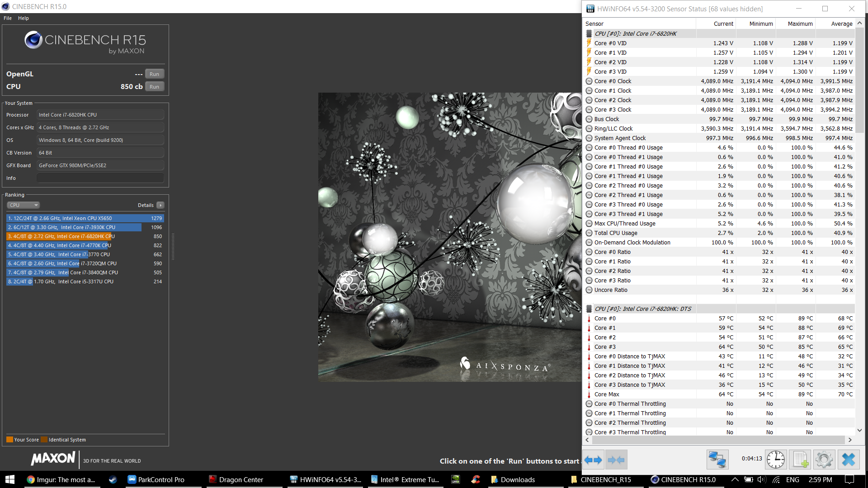Open the File menu in Cinebench
868x488 pixels.
point(8,18)
